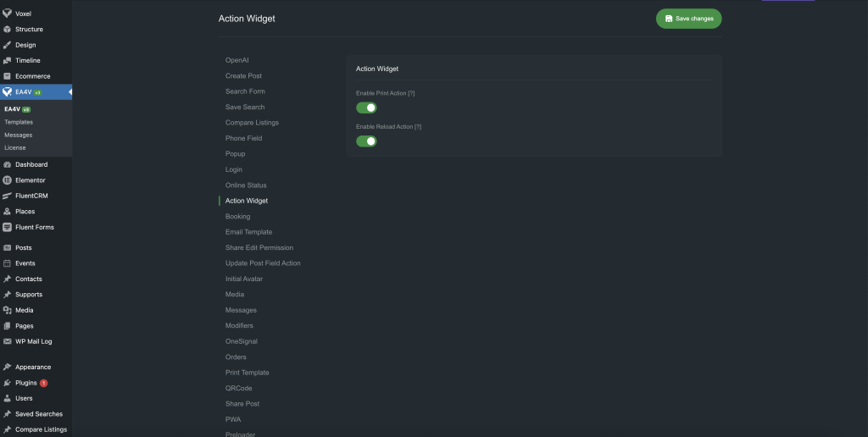Select the QRCode settings tab
868x437 pixels.
pos(239,389)
